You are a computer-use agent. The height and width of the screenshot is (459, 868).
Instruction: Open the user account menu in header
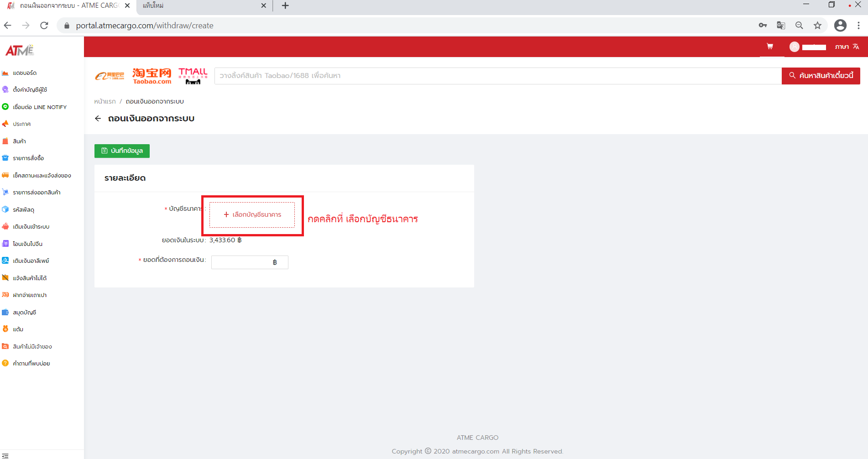[x=808, y=47]
